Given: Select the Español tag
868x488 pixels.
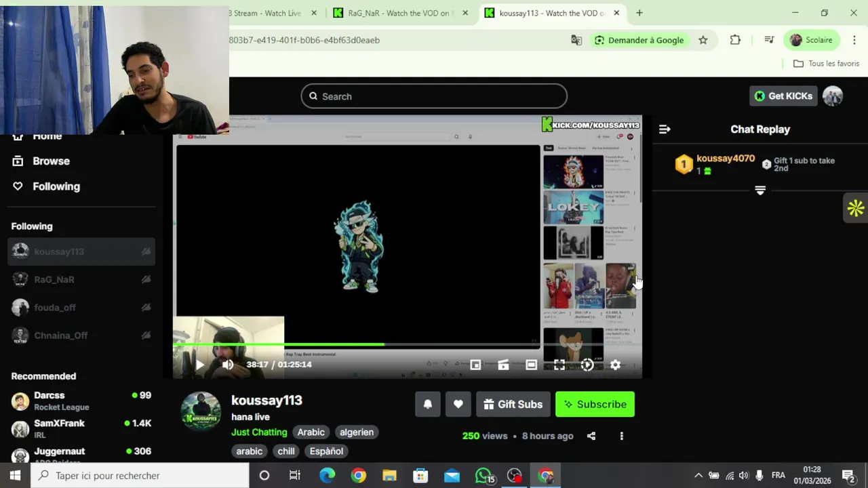Looking at the screenshot, I should (x=326, y=451).
